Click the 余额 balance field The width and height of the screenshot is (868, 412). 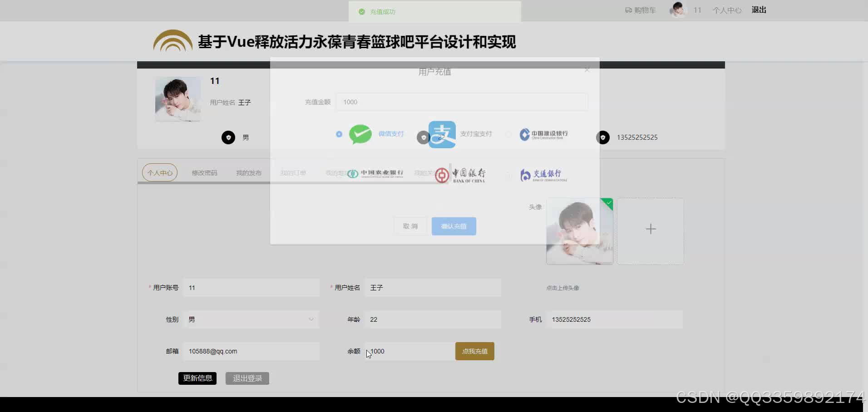click(410, 351)
